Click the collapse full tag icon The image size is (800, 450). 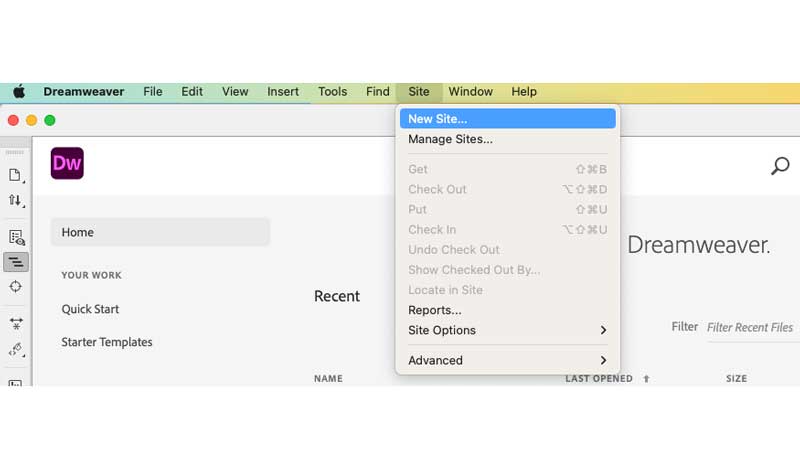16,323
